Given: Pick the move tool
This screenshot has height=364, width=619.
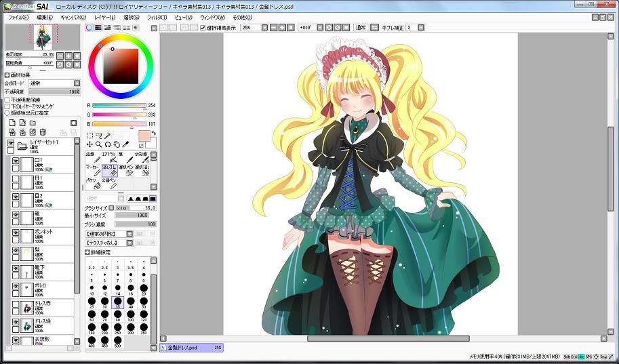Looking at the screenshot, I should [x=89, y=144].
